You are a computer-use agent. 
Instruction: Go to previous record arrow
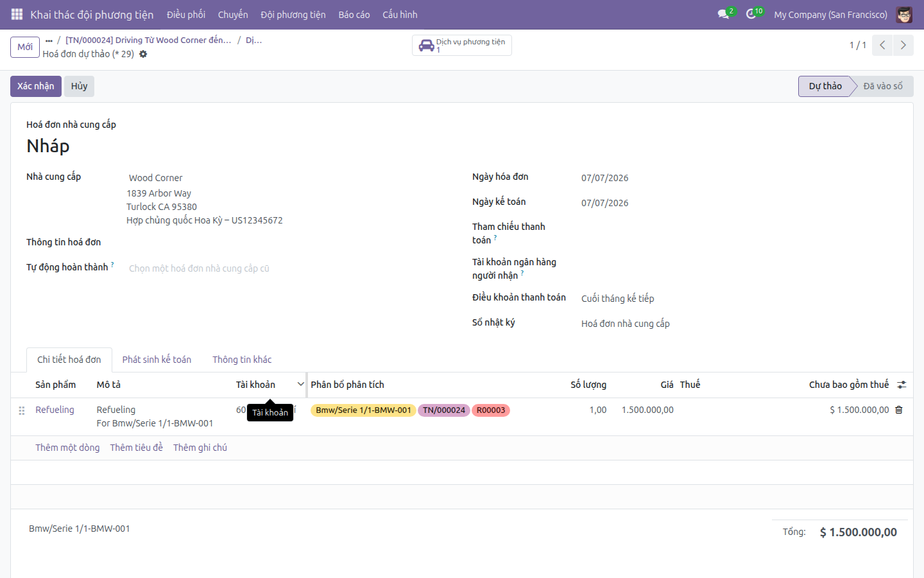[x=882, y=45]
